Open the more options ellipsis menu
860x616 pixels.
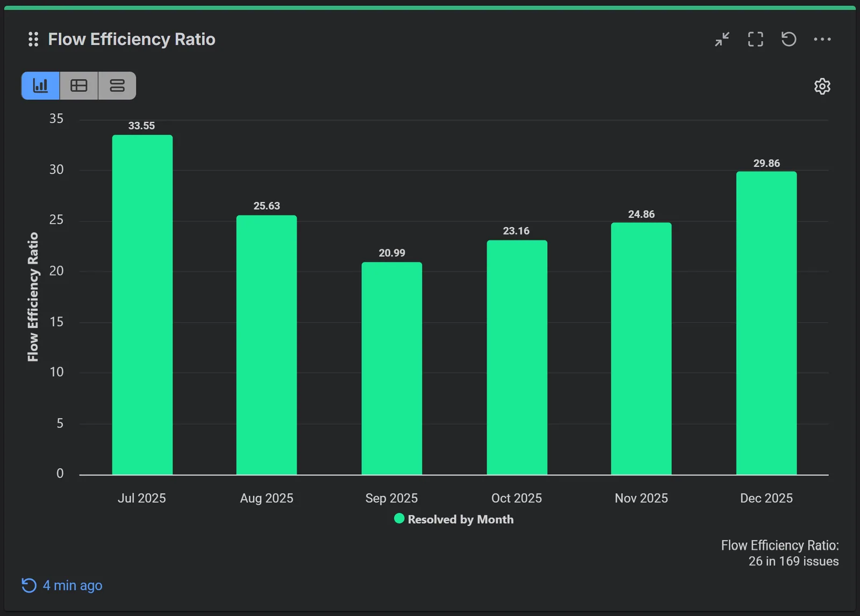click(x=822, y=39)
